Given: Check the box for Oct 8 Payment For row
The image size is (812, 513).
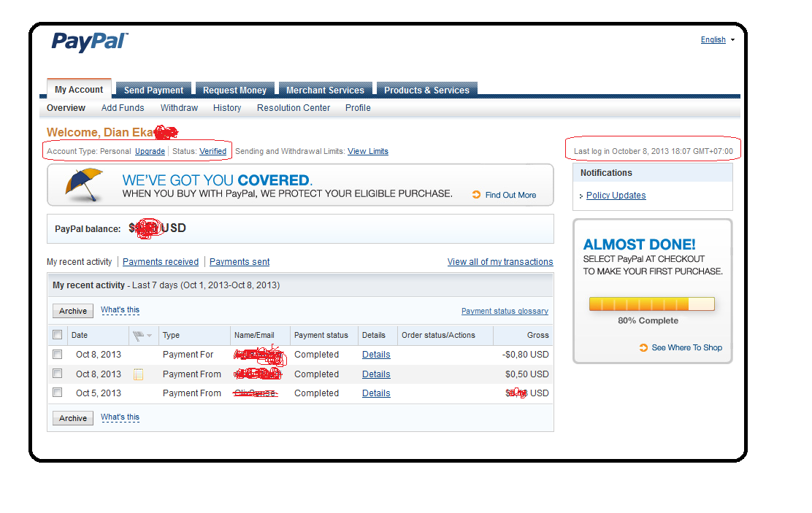Looking at the screenshot, I should pos(58,354).
